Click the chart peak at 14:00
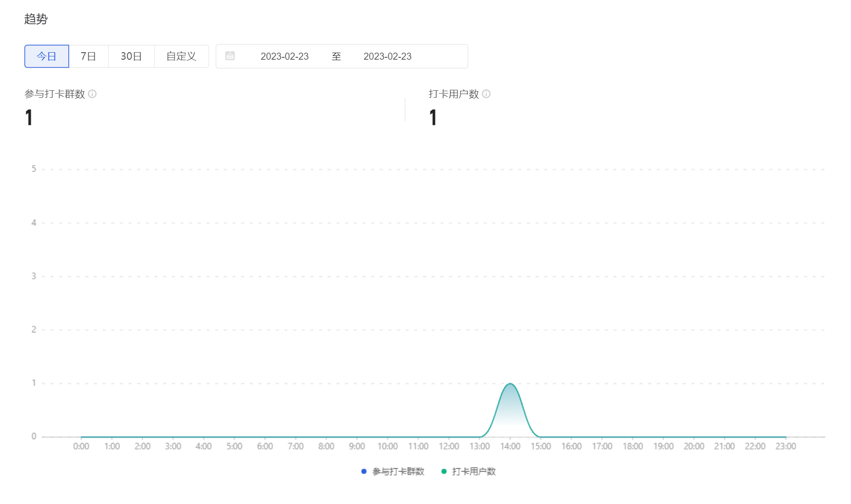Viewport: 851px width, 504px height. pos(510,384)
